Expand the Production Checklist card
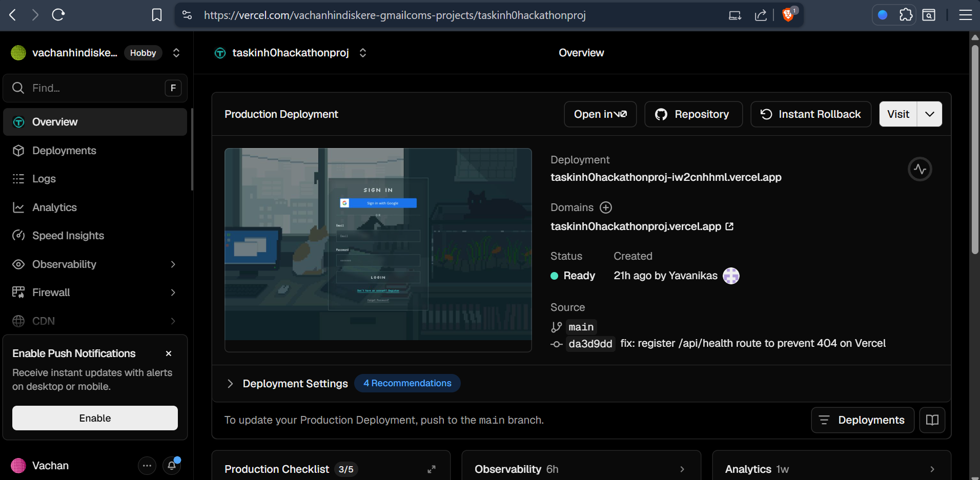The image size is (980, 480). (x=432, y=469)
